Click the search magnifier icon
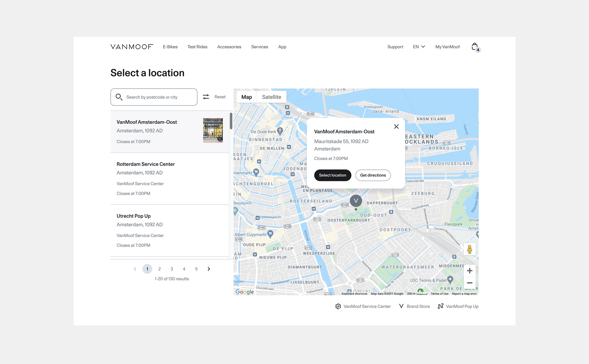Screen dimensions: 589x364 [119, 97]
